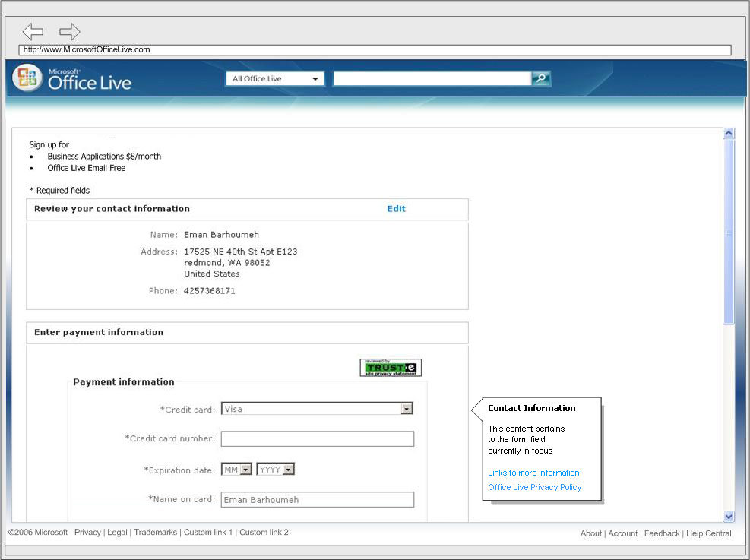This screenshot has height=560, width=750.
Task: Click the search magnifier button
Action: 542,78
